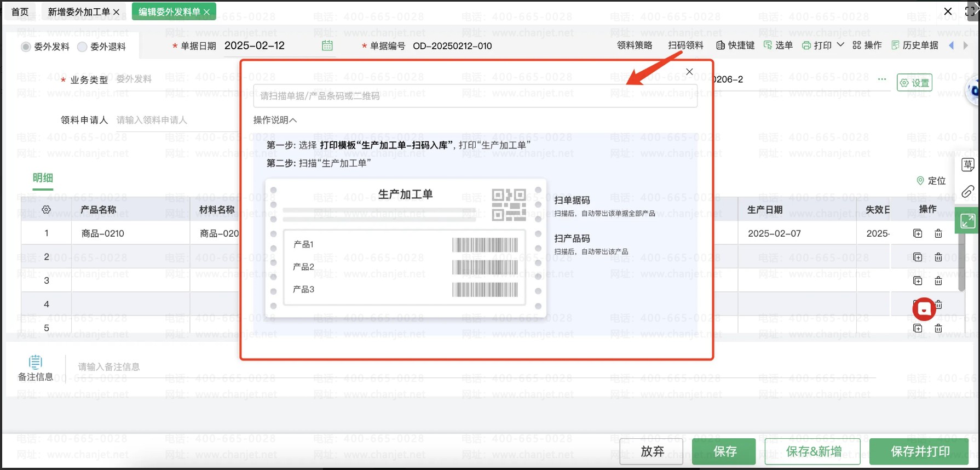Click the 放弃 discard button
Viewport: 980px width, 470px height.
coord(652,451)
